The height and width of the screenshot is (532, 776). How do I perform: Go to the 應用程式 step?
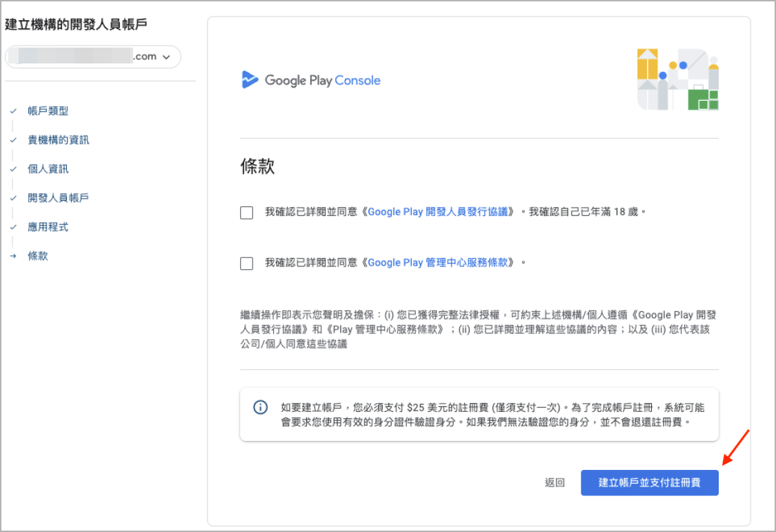pos(48,227)
